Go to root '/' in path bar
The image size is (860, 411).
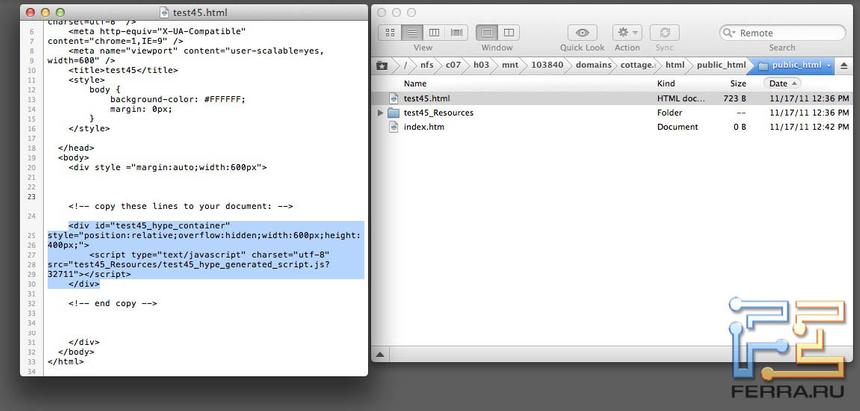(405, 65)
